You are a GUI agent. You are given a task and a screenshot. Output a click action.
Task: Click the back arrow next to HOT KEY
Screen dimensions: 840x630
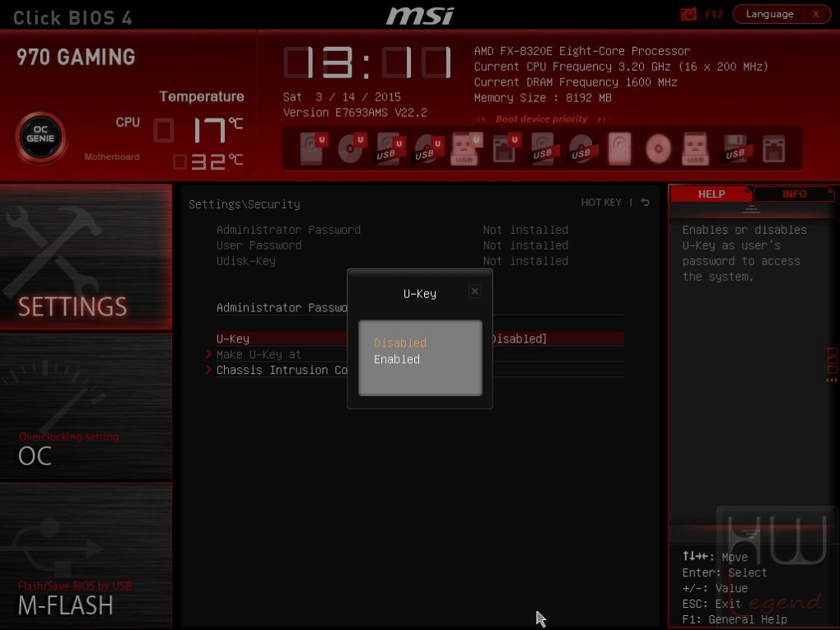pyautogui.click(x=646, y=203)
